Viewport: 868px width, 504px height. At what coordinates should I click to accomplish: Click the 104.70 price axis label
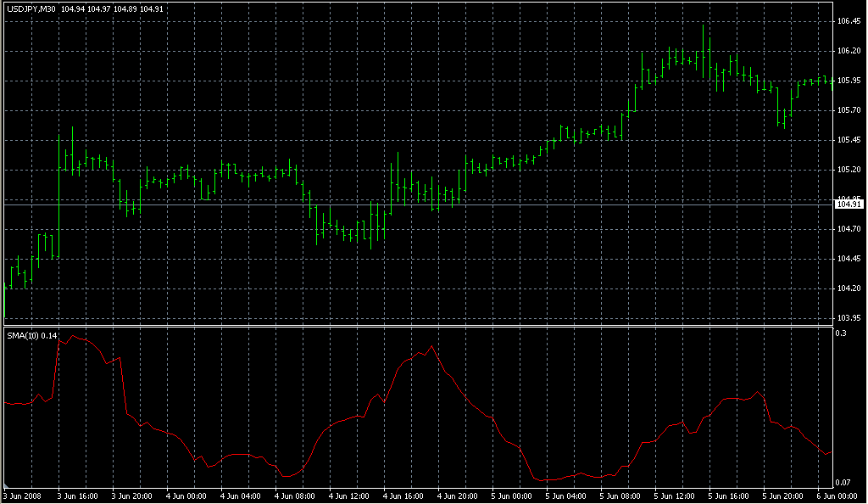point(849,229)
